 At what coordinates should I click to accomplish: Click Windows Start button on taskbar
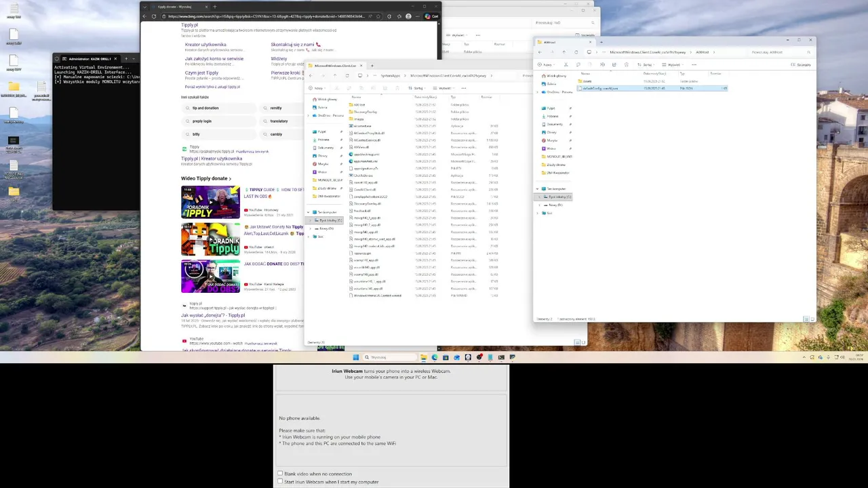pos(356,357)
